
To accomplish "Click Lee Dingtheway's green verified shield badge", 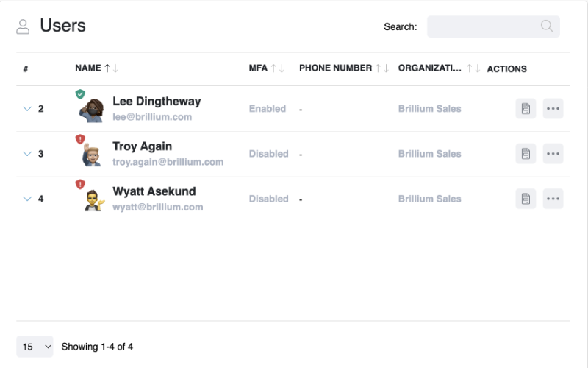I will pyautogui.click(x=80, y=94).
